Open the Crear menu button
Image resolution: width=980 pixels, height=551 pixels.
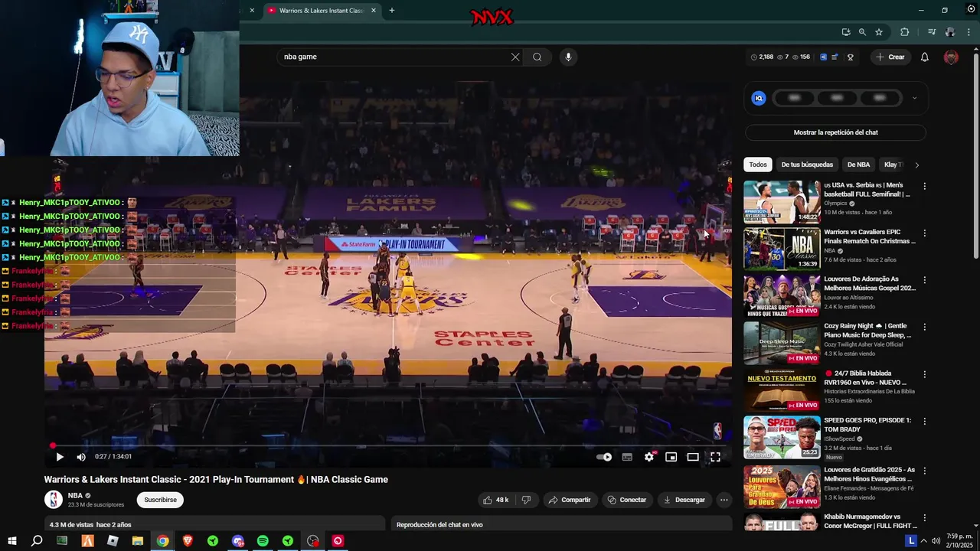[890, 57]
